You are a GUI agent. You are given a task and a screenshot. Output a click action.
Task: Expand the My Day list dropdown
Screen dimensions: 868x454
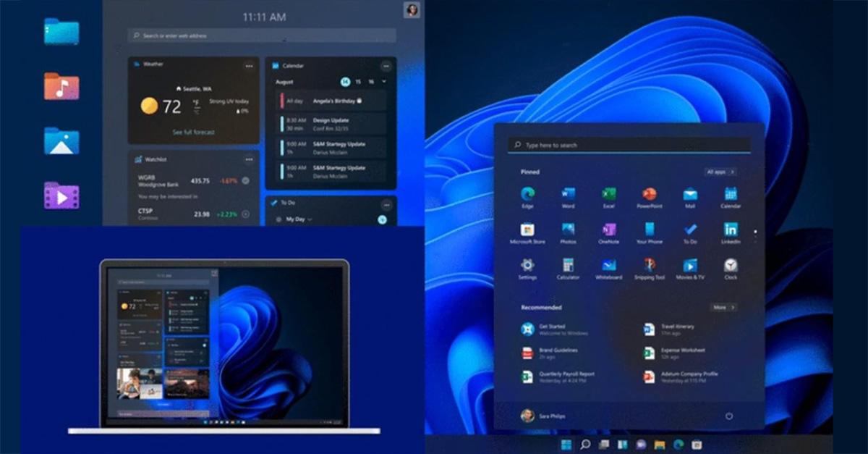pos(310,219)
